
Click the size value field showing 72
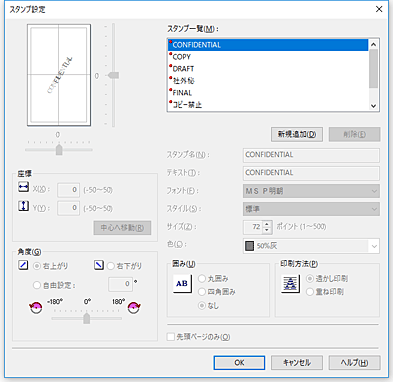(253, 227)
